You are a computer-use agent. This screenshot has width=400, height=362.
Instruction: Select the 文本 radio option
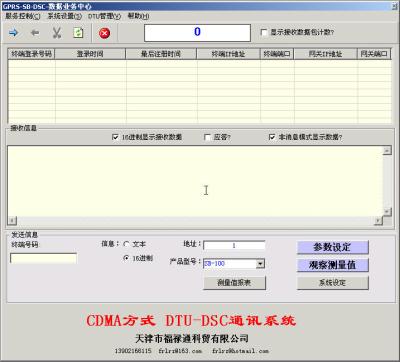click(x=126, y=244)
